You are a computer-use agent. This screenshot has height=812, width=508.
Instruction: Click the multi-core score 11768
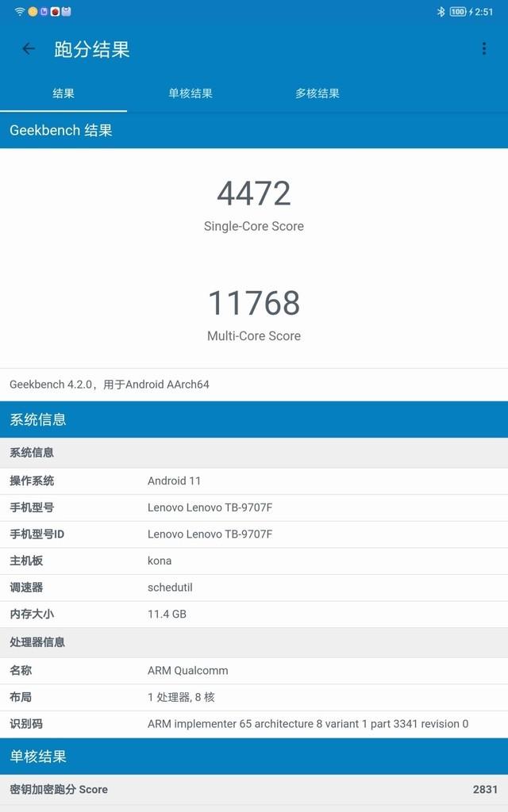point(254,303)
